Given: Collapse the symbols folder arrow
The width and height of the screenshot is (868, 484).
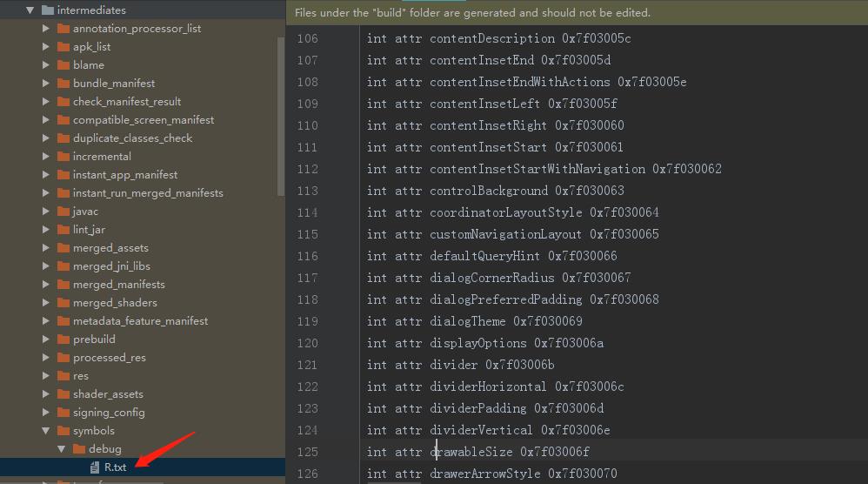Looking at the screenshot, I should tap(46, 430).
